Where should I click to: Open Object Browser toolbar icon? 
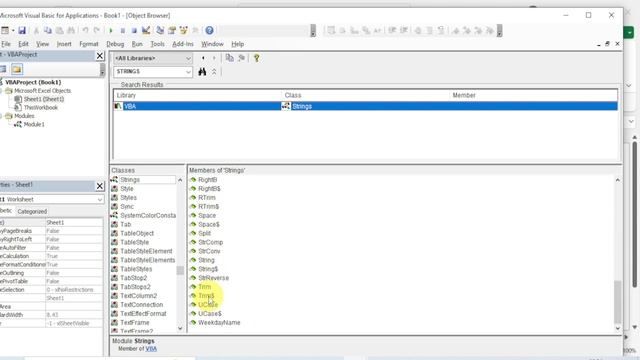[x=184, y=31]
